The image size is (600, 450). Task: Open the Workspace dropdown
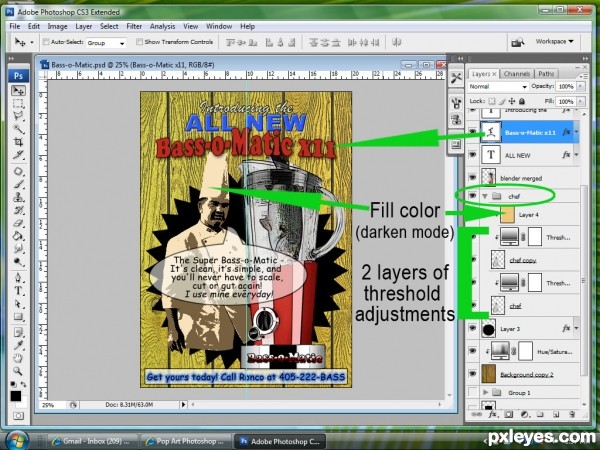pyautogui.click(x=554, y=41)
